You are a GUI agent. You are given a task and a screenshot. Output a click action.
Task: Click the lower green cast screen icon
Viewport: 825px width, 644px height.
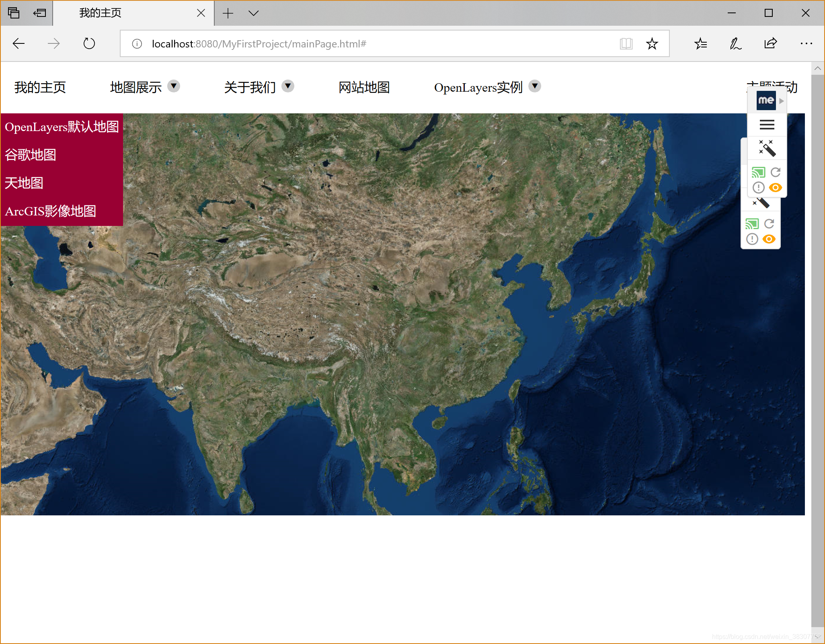point(752,224)
